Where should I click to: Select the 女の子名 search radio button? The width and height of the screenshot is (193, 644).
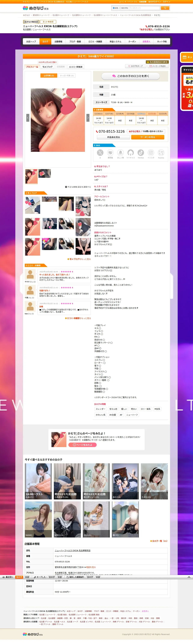(120, 8)
